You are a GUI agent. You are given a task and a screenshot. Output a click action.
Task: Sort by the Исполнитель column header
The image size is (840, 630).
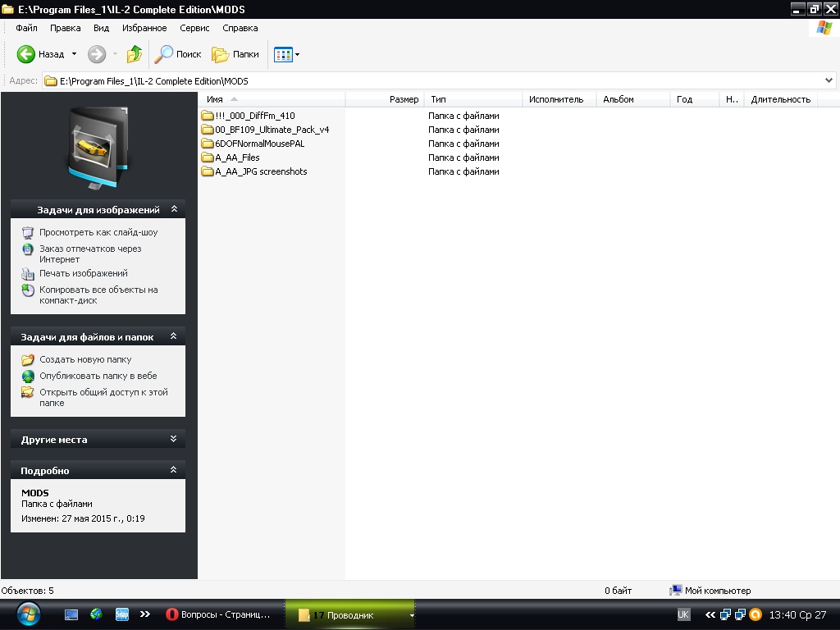pyautogui.click(x=559, y=99)
